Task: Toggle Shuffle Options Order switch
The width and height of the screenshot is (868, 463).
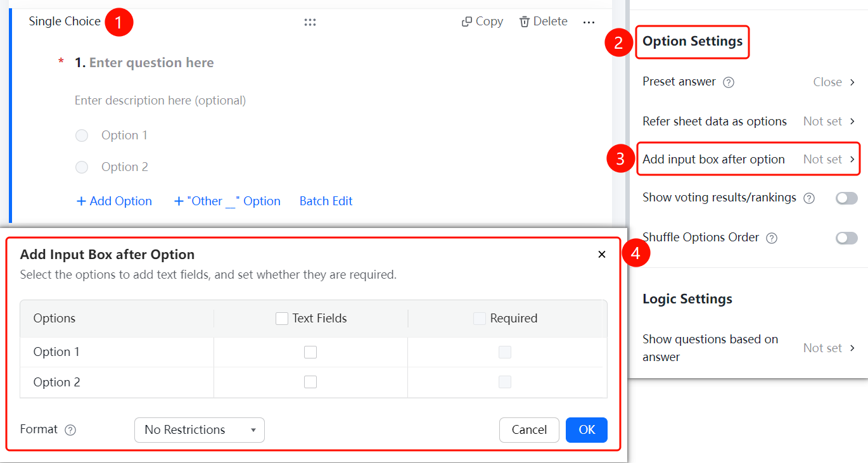Action: coord(846,238)
